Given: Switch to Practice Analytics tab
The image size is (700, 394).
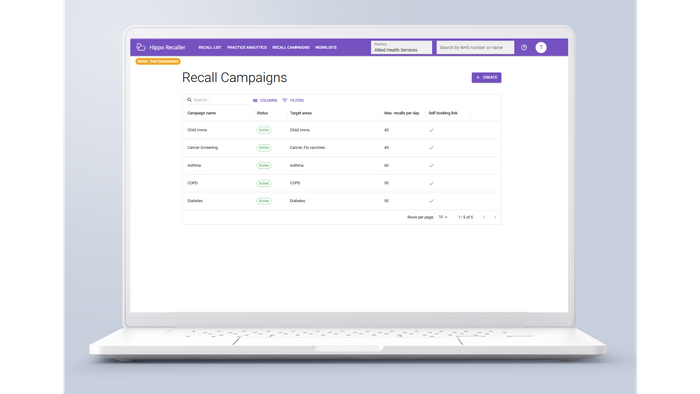Looking at the screenshot, I should point(247,47).
